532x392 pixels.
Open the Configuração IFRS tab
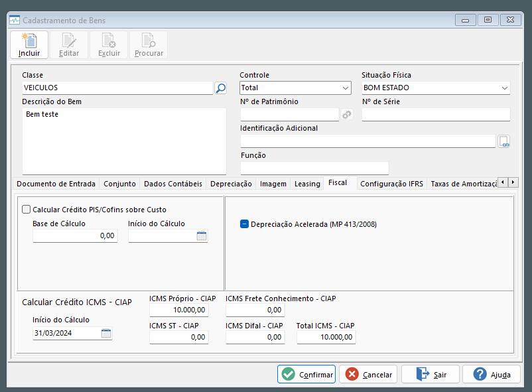click(x=391, y=184)
